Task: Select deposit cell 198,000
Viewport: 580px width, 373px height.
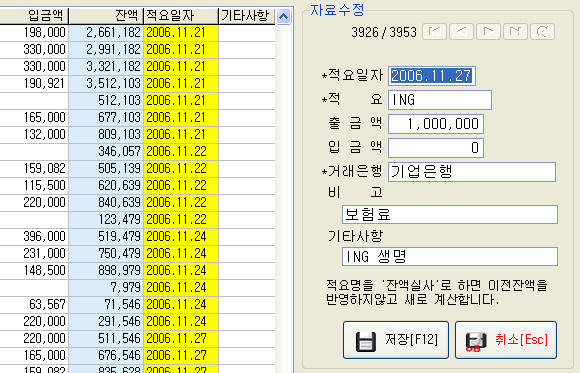Action: pos(34,33)
